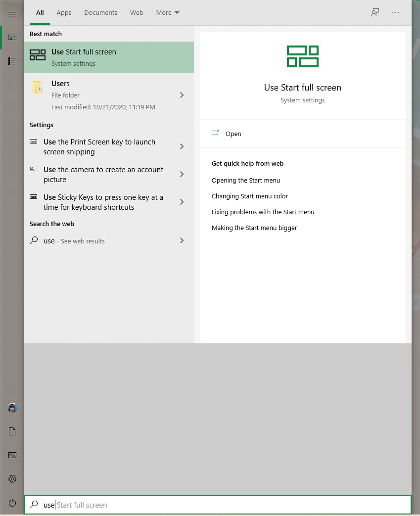Click the keyboard icon beside the Sticky Keys setting
420x516 pixels.
coord(33,197)
